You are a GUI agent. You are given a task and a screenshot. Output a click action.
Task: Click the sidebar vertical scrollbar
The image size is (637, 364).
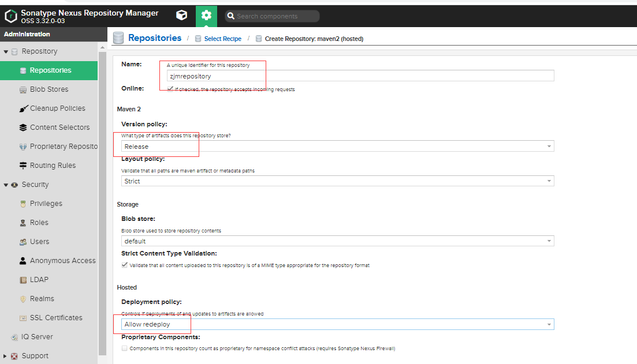point(102,203)
